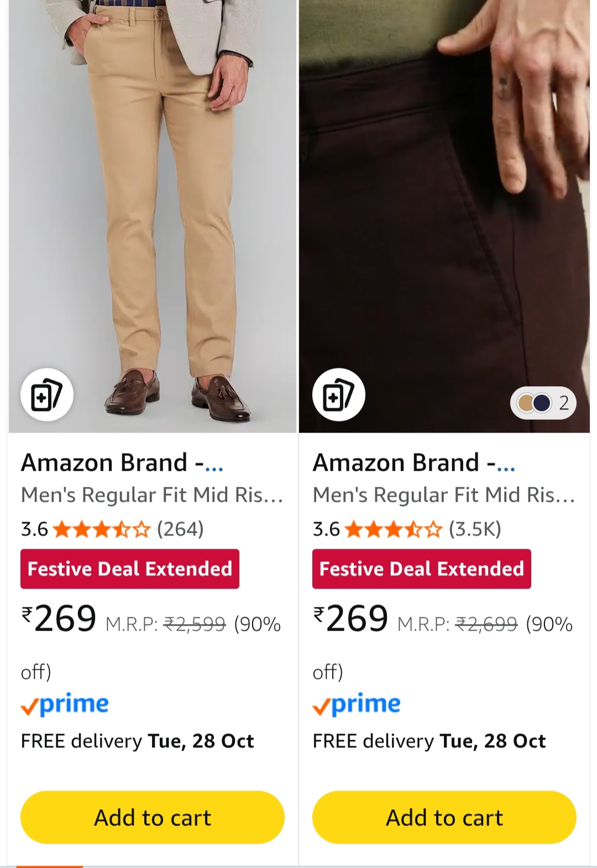Tap the Festive Deal Extended badge on dark brown trousers
Viewport: 597px width, 868px height.
422,569
